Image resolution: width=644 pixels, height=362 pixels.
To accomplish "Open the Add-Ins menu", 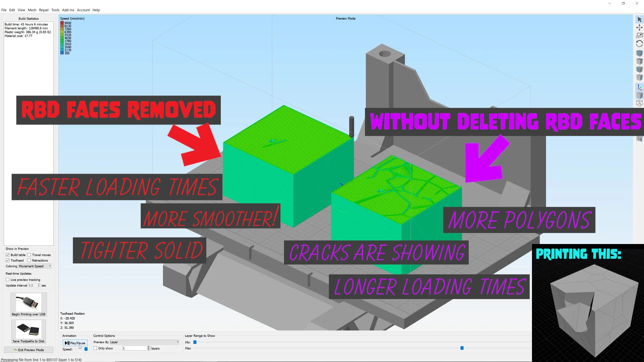I will (68, 10).
